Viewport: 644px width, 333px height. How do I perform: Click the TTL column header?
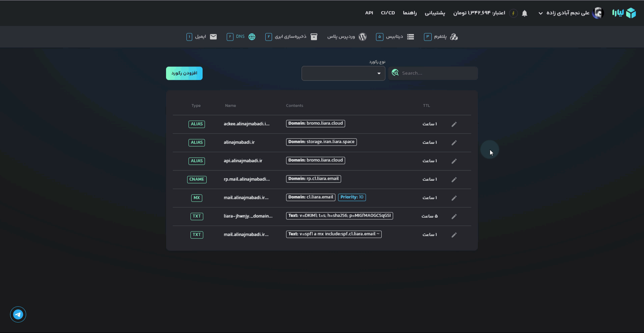426,106
